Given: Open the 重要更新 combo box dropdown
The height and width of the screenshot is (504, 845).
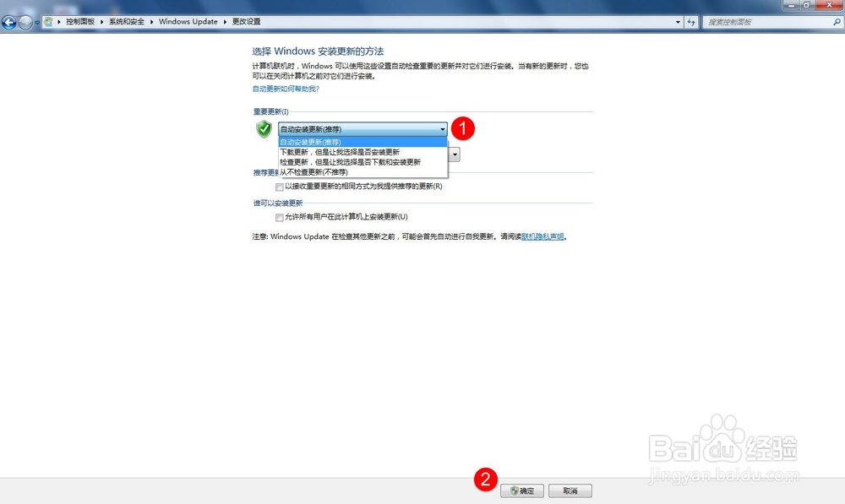Looking at the screenshot, I should tap(442, 128).
